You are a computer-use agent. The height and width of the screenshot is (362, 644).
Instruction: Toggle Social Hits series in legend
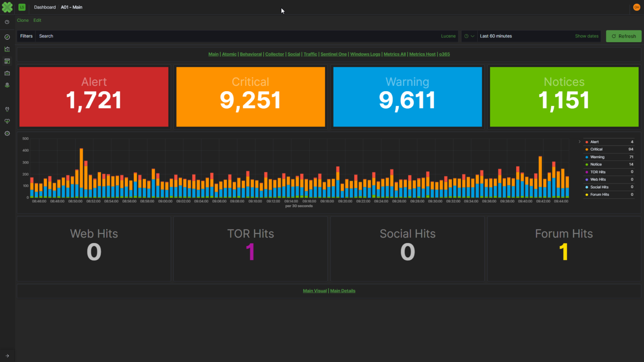pyautogui.click(x=599, y=187)
